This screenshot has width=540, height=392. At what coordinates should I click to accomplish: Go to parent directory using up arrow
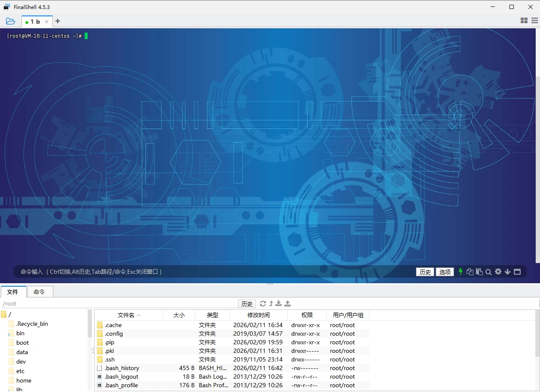tap(271, 303)
